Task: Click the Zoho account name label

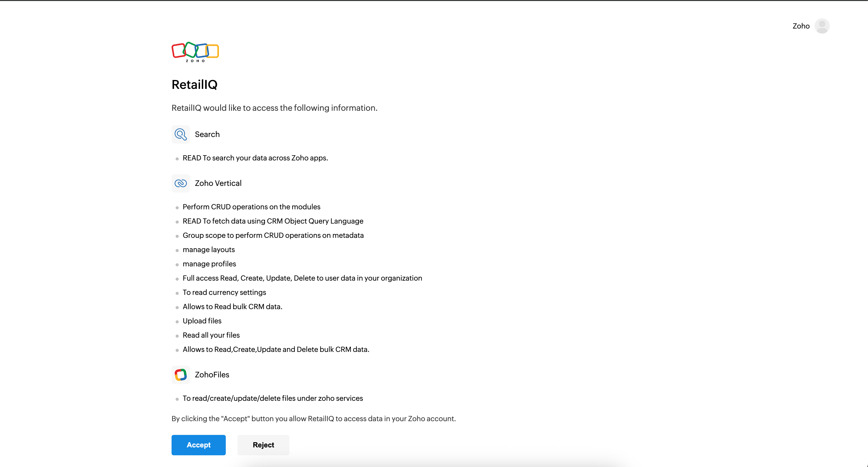Action: point(801,26)
